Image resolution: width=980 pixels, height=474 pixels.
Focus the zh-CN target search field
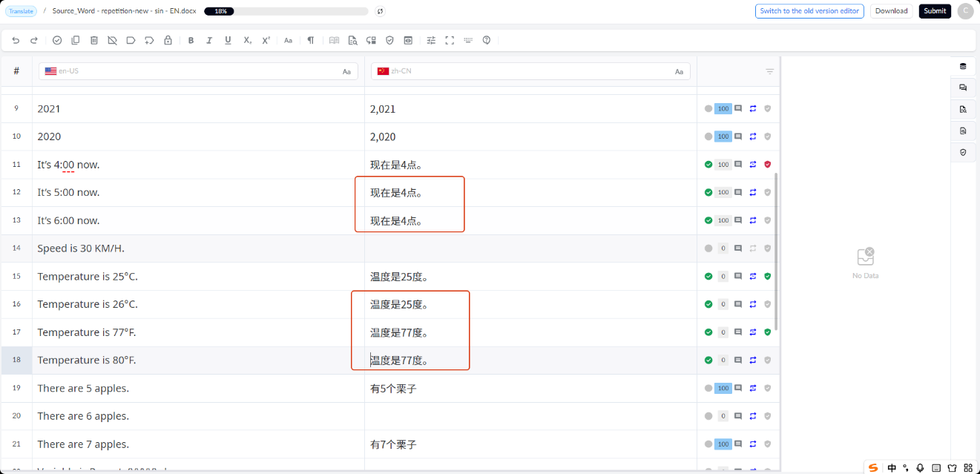[x=531, y=71]
